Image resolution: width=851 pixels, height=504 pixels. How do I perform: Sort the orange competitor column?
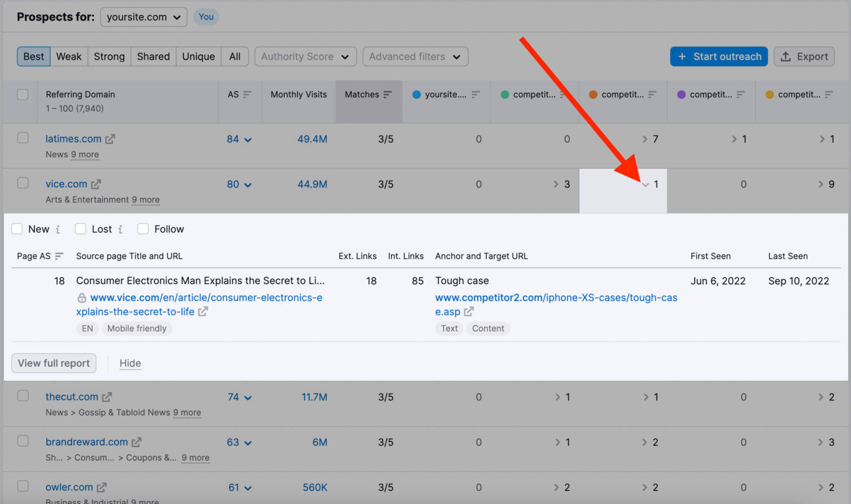coord(652,94)
